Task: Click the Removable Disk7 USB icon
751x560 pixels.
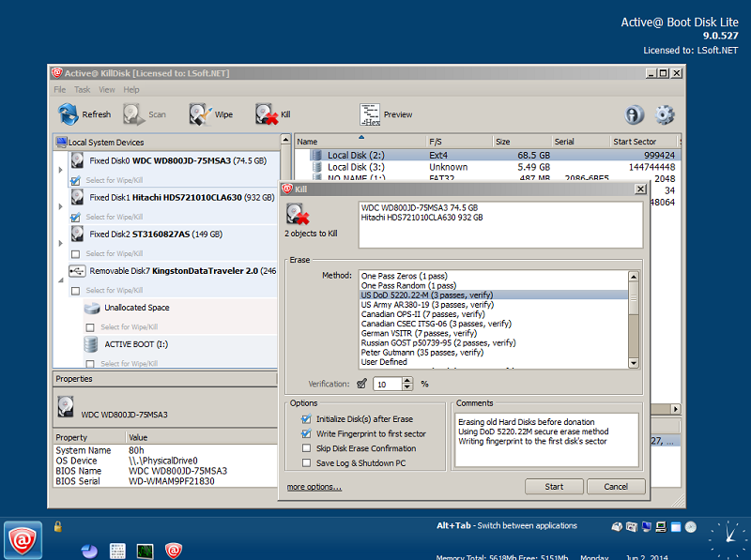Action: 77,271
